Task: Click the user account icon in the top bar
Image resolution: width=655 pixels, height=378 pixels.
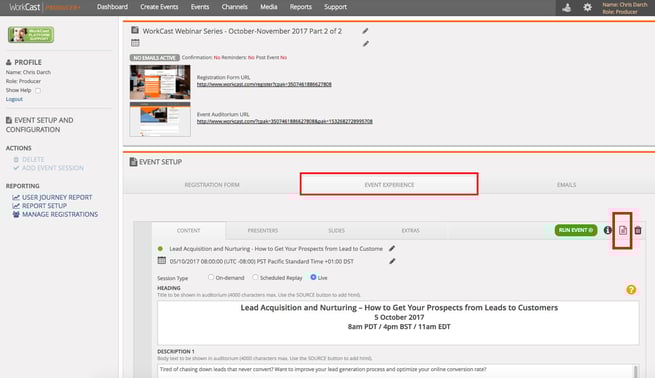Action: 567,8
